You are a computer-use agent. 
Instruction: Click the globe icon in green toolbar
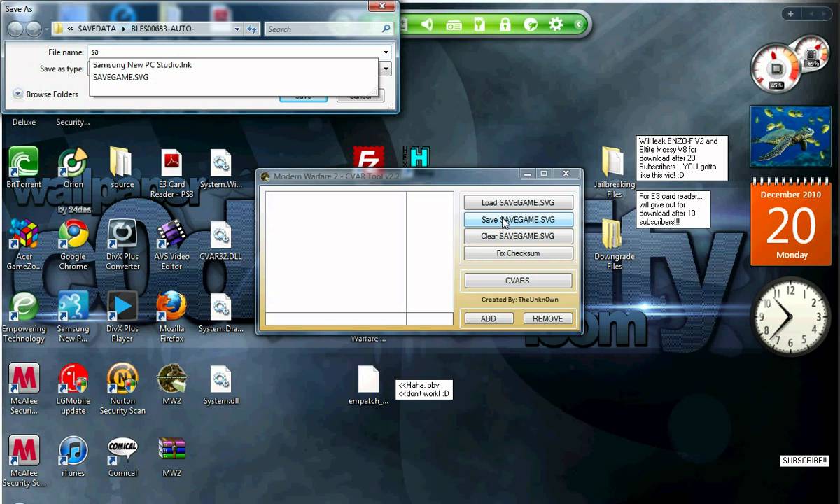[531, 25]
